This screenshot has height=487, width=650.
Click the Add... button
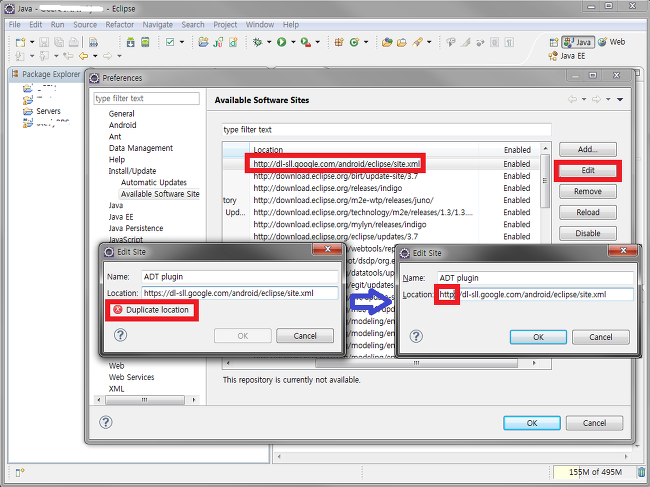click(x=587, y=149)
